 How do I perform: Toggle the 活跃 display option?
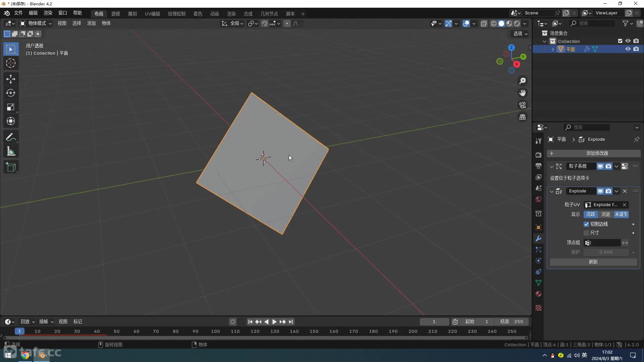point(591,214)
